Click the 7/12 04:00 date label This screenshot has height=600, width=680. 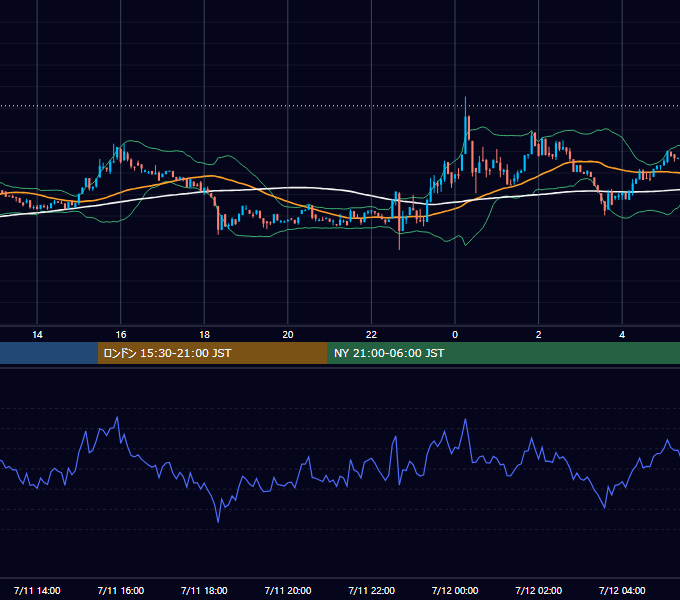[622, 590]
